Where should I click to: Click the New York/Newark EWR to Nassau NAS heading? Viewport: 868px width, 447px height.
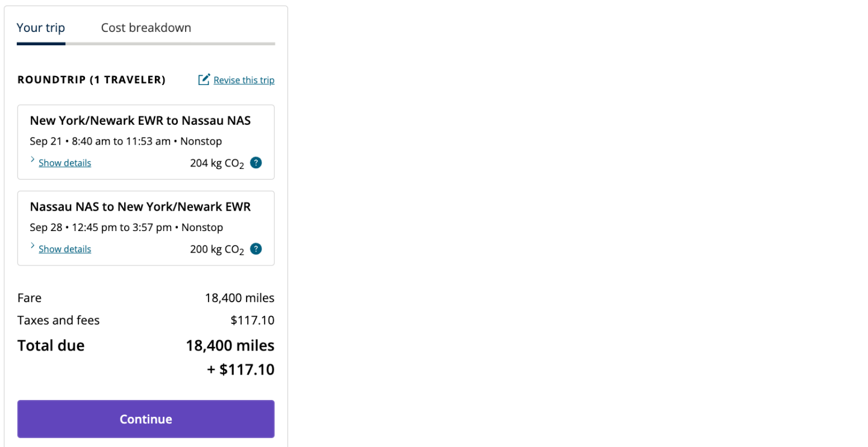140,121
